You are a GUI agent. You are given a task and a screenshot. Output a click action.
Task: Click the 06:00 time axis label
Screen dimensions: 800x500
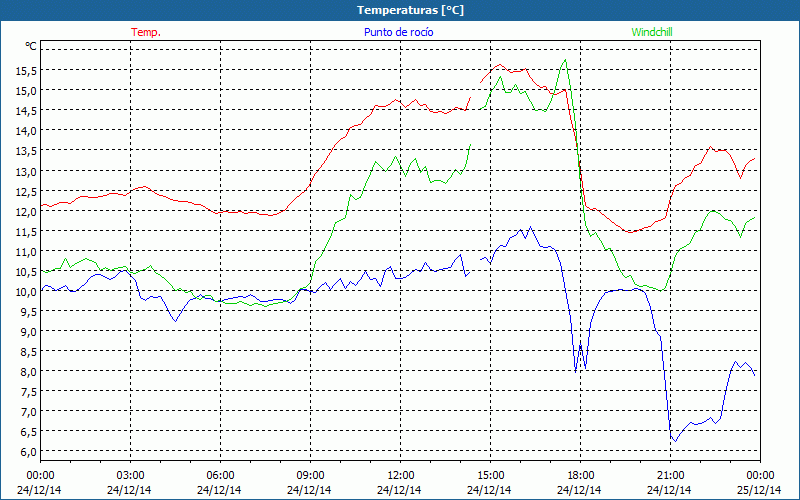click(220, 476)
